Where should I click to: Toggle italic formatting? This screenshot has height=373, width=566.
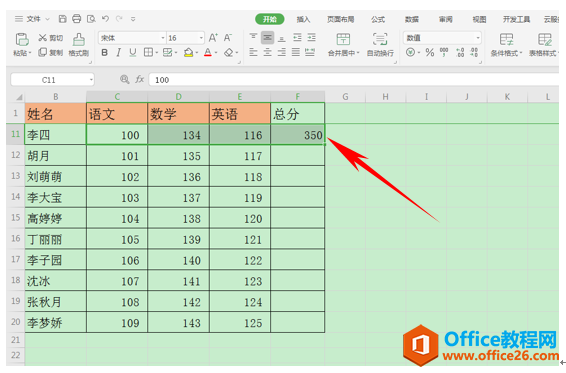[118, 53]
